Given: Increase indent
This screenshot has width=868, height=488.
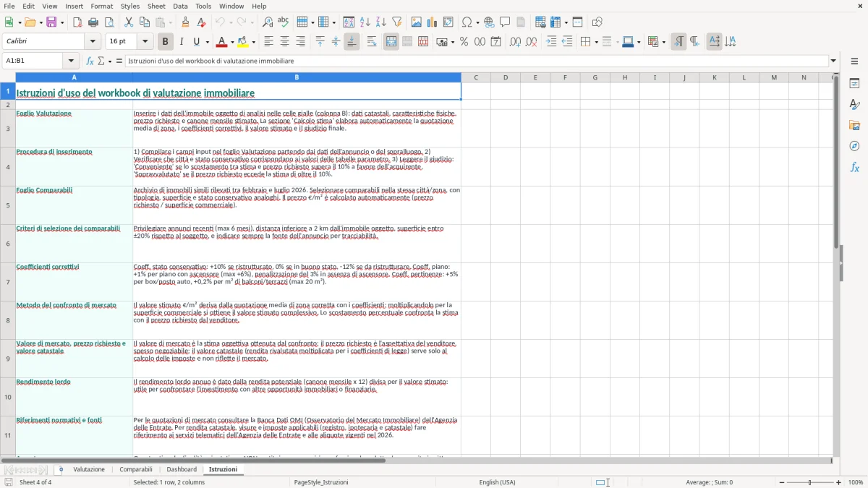Looking at the screenshot, I should click(x=551, y=42).
